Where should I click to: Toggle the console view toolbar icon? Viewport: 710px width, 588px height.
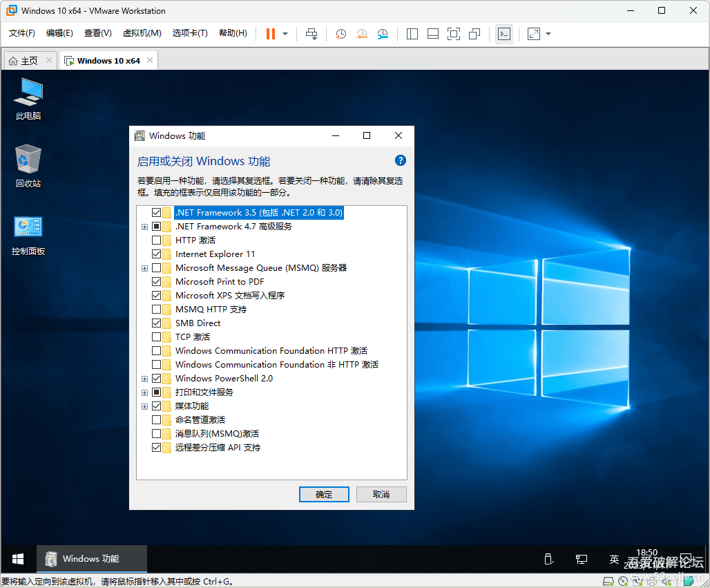click(x=504, y=34)
